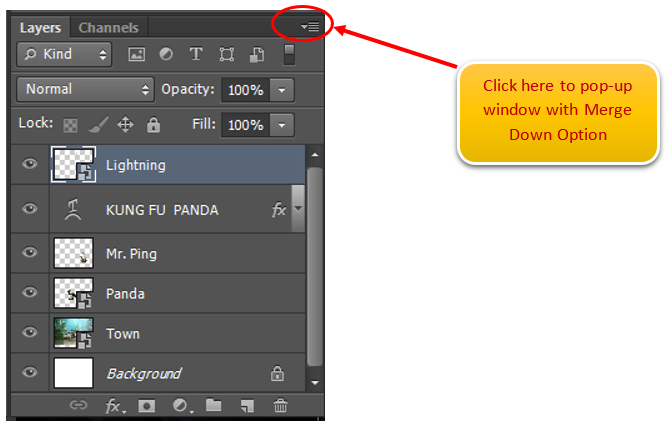Viewport: 669px width, 426px height.
Task: Click the layers list scrollbar thumb
Action: point(315,267)
